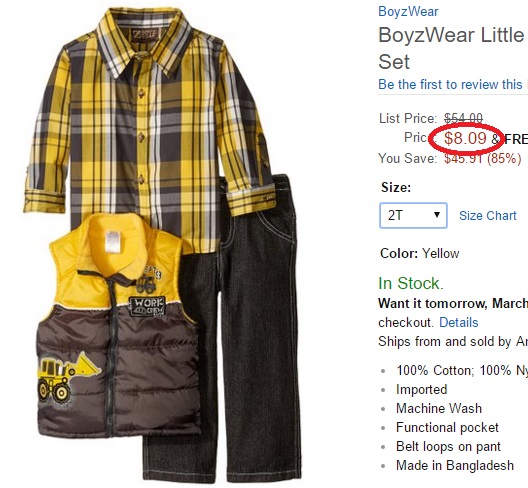
Task: Click the 'Machine Wash' bullet item
Action: click(x=439, y=409)
